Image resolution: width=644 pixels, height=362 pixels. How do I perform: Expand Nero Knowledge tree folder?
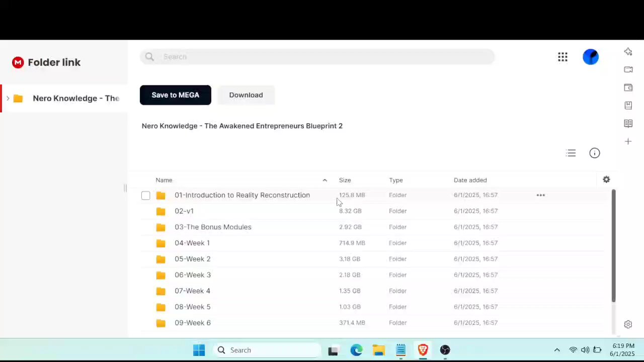point(8,98)
